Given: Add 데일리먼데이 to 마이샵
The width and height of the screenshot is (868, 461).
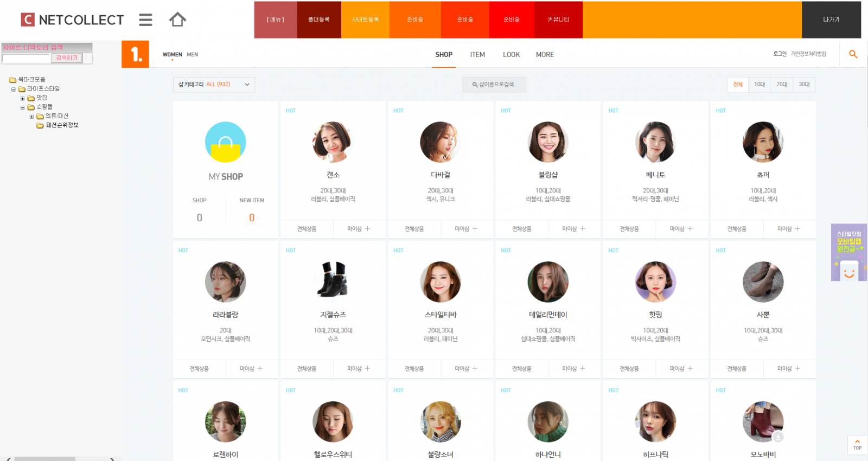Looking at the screenshot, I should [573, 369].
